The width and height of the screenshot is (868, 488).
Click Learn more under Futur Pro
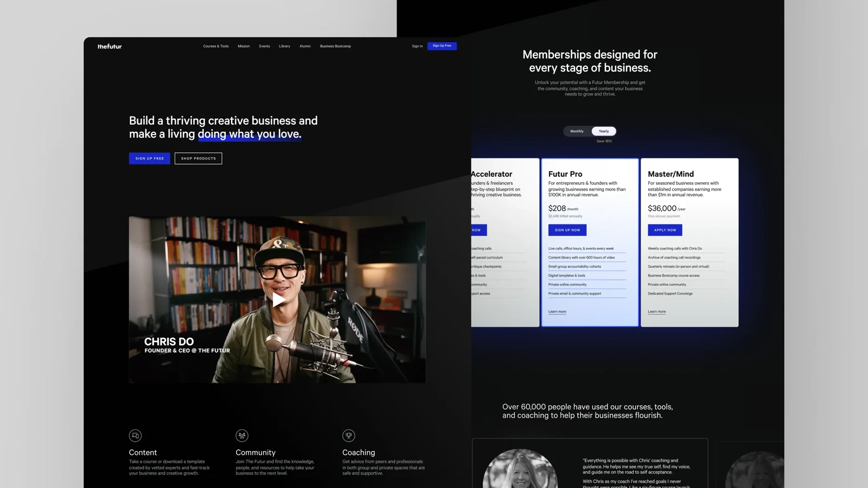click(x=557, y=312)
